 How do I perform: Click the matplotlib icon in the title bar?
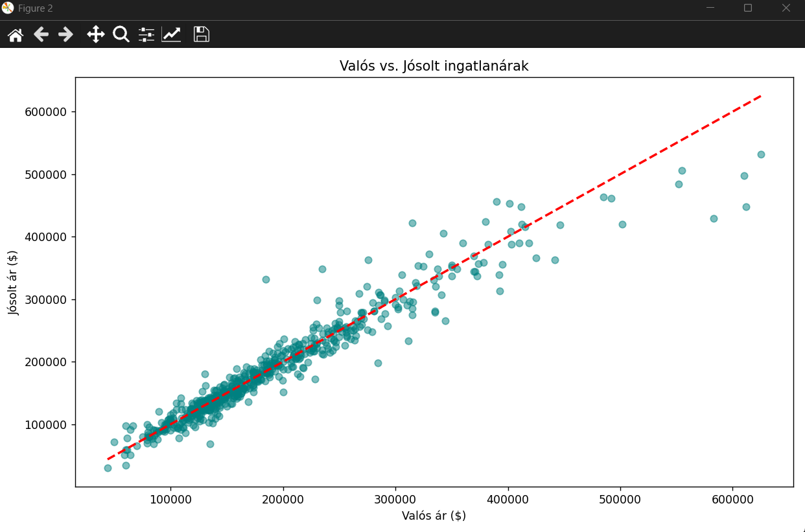click(x=8, y=8)
